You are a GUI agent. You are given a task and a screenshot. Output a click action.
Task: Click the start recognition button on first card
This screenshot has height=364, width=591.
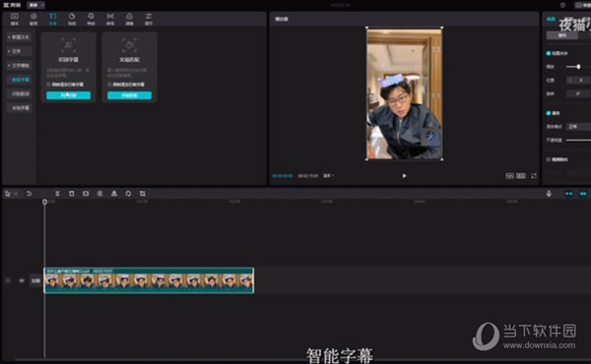point(68,95)
